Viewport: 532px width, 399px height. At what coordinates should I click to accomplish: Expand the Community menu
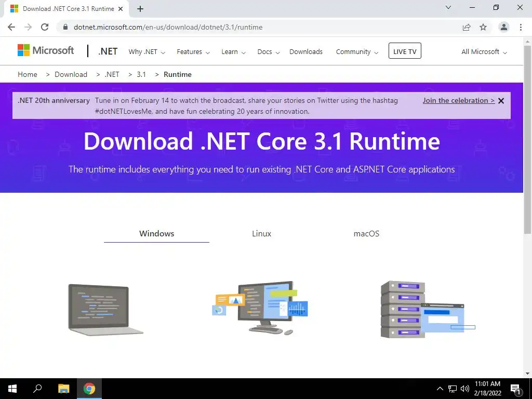(357, 52)
